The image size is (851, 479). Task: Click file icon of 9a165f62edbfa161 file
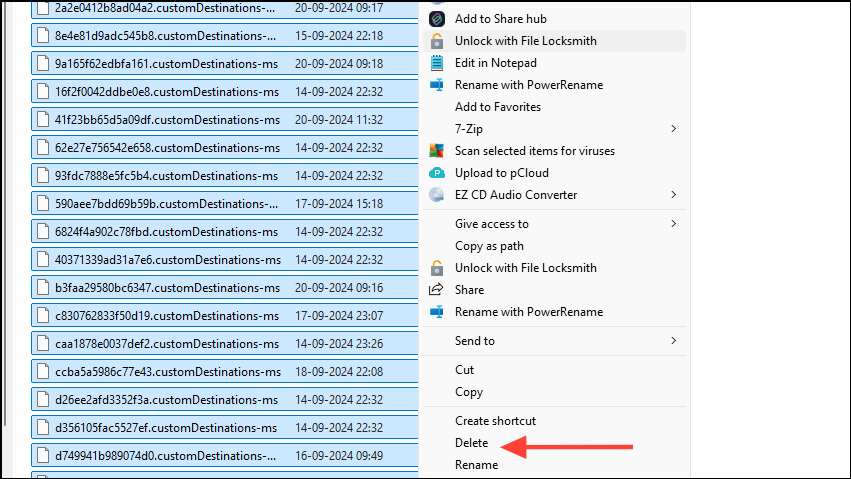pyautogui.click(x=43, y=63)
